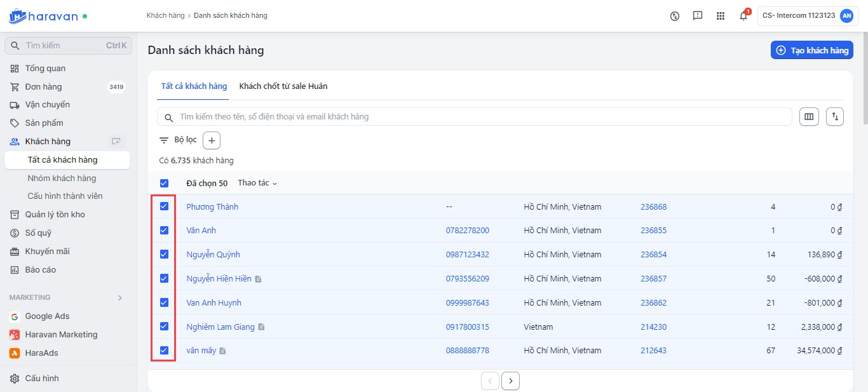The height and width of the screenshot is (392, 868).
Task: Click the plus icon to add filter
Action: (212, 140)
